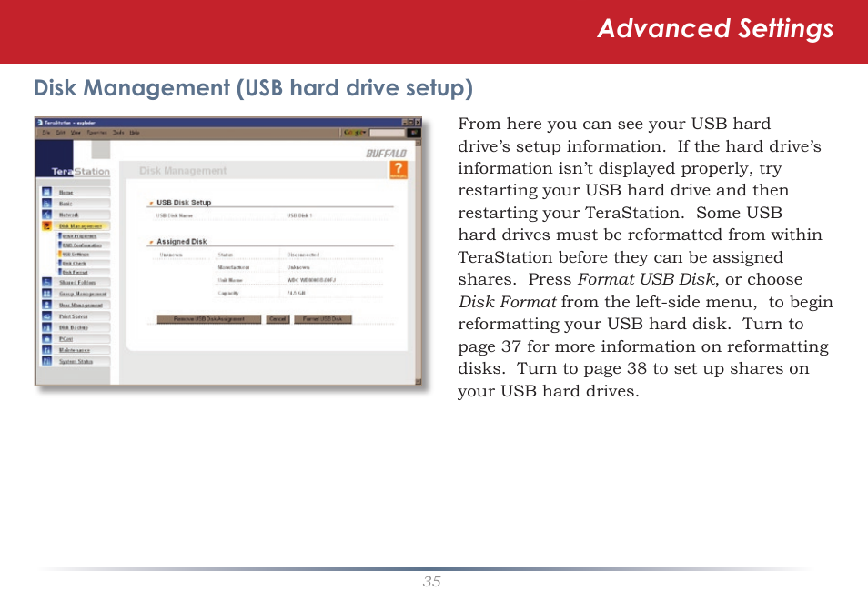Image resolution: width=868 pixels, height=601 pixels.
Task: Click the Disconnected status value
Action: click(303, 255)
